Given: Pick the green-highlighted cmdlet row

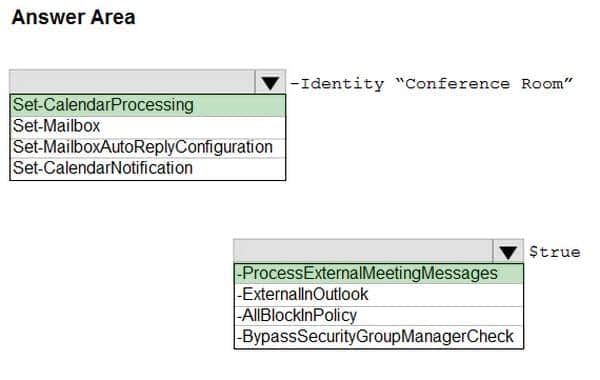Looking at the screenshot, I should pyautogui.click(x=148, y=105).
